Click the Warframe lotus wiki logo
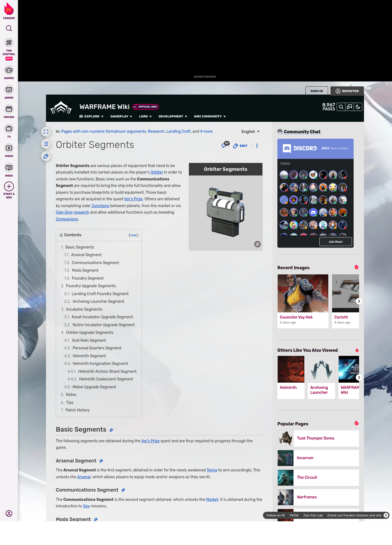This screenshot has height=545, width=392. (61, 108)
